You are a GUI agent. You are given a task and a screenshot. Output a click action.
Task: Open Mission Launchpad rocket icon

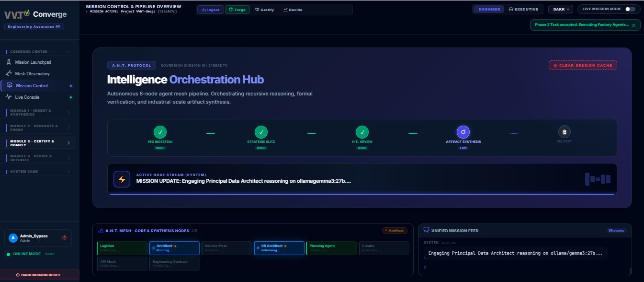(x=9, y=62)
